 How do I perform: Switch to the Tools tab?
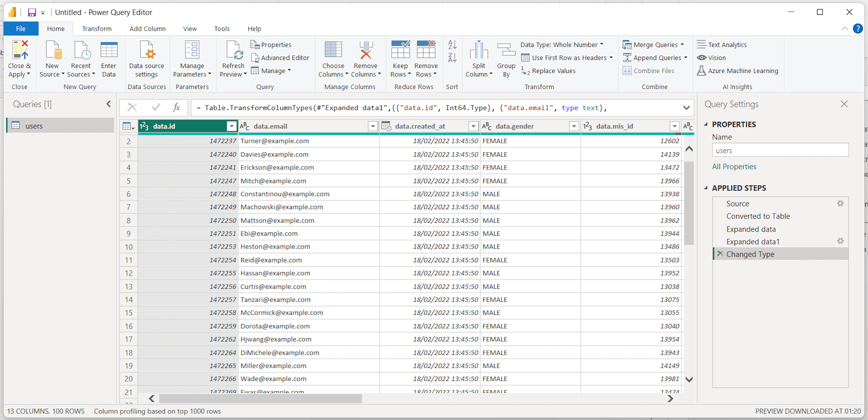222,29
